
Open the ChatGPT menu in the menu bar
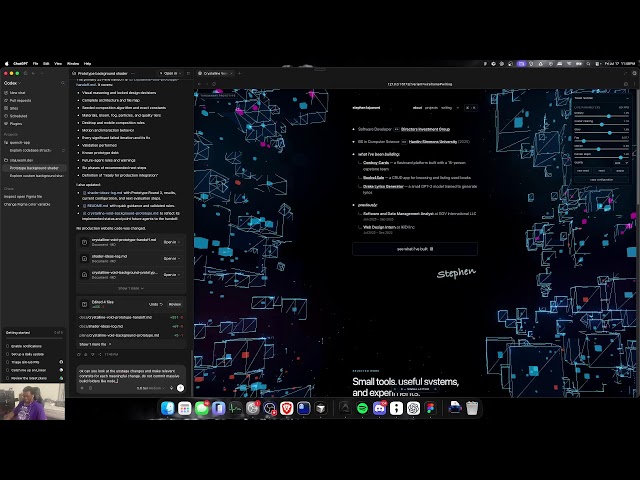pyautogui.click(x=20, y=64)
